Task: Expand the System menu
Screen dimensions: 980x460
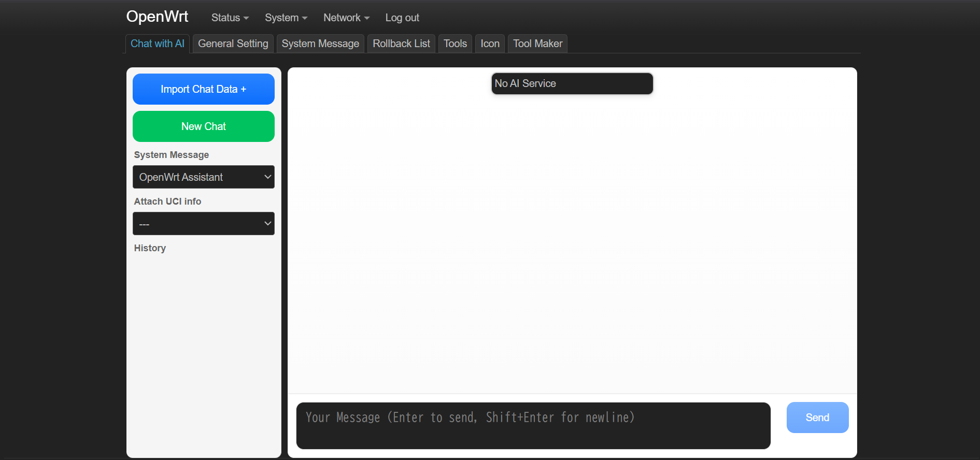Action: point(286,18)
